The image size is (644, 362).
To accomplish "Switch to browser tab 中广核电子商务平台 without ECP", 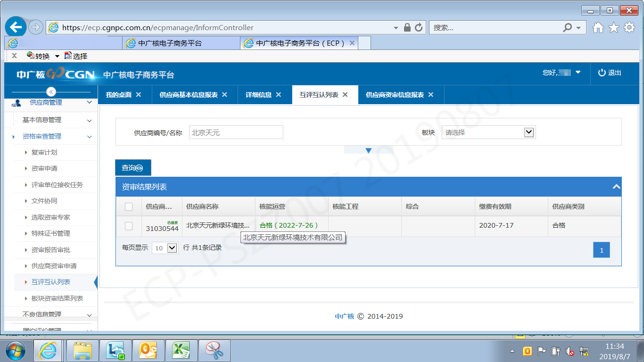I will click(181, 43).
